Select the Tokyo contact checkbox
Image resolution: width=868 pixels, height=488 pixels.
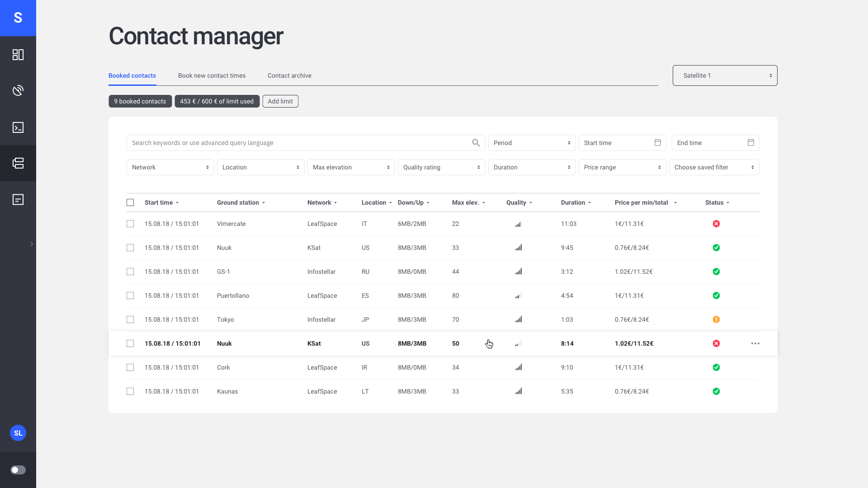130,319
